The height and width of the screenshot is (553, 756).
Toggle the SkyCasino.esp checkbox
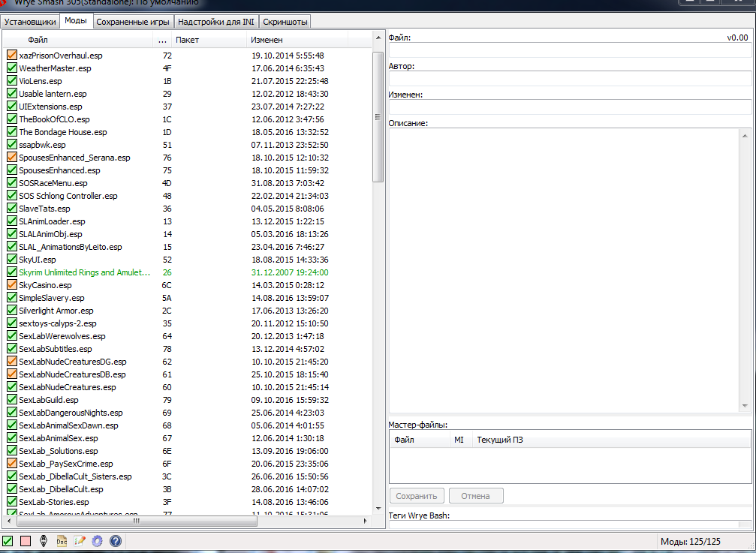click(x=12, y=285)
